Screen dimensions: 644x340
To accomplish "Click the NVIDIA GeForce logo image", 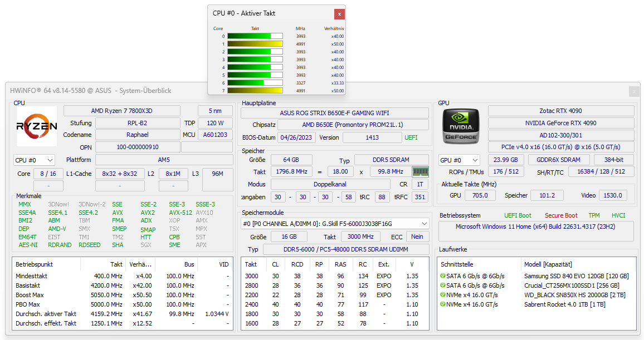I will (x=461, y=126).
